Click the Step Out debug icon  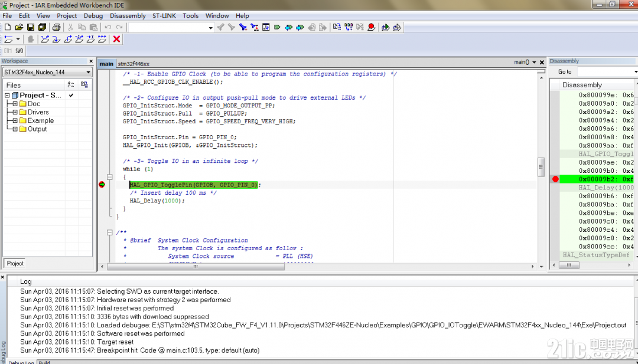pyautogui.click(x=68, y=39)
